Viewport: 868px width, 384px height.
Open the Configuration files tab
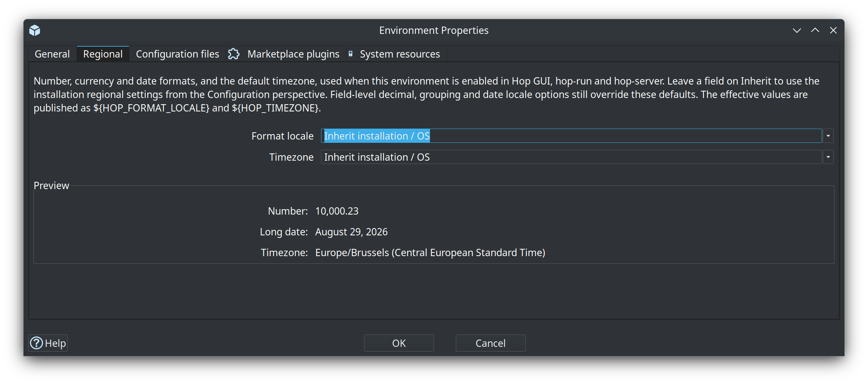(177, 54)
